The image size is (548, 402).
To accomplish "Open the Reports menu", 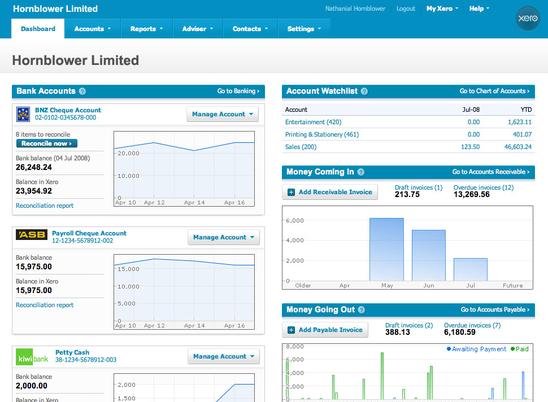I will click(146, 29).
